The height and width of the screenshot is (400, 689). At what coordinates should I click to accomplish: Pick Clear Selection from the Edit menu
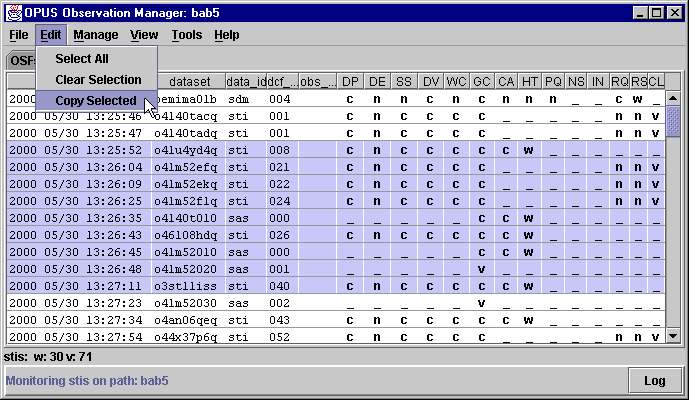98,80
